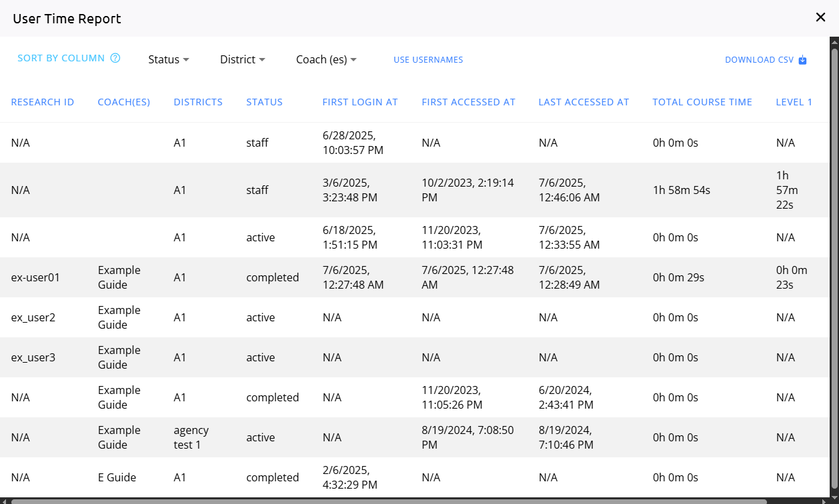Click the help icon beside Sort By Column
This screenshot has height=504, width=839.
(x=115, y=58)
